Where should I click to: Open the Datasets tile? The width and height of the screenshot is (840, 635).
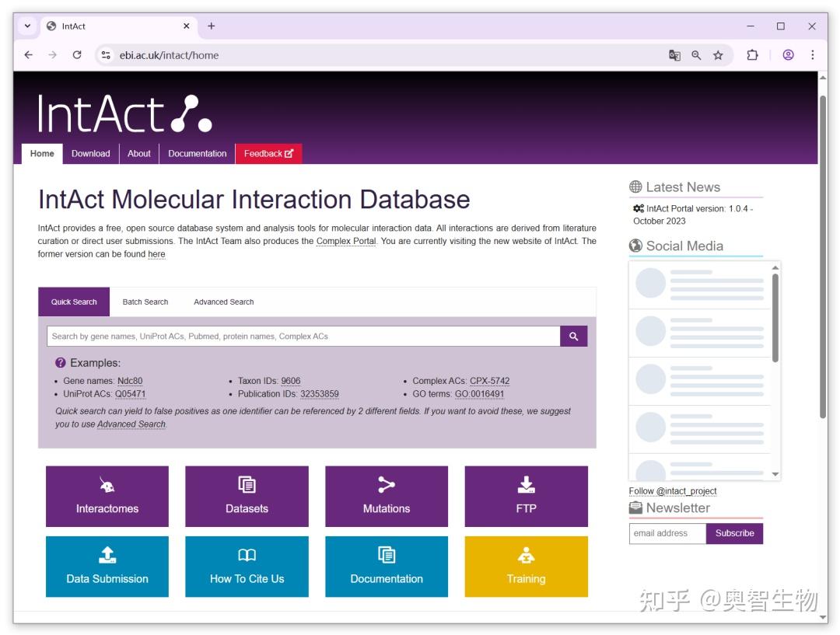247,497
